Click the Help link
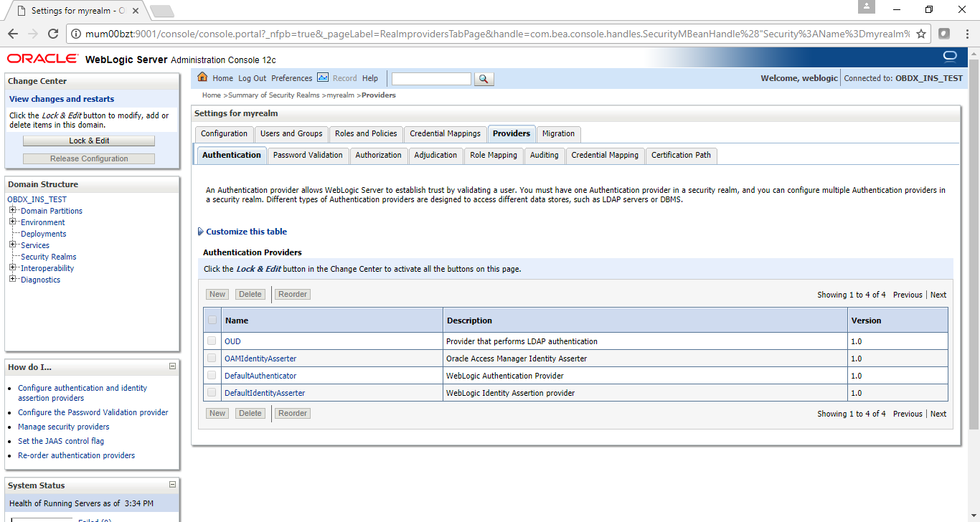This screenshot has width=980, height=522. [370, 78]
